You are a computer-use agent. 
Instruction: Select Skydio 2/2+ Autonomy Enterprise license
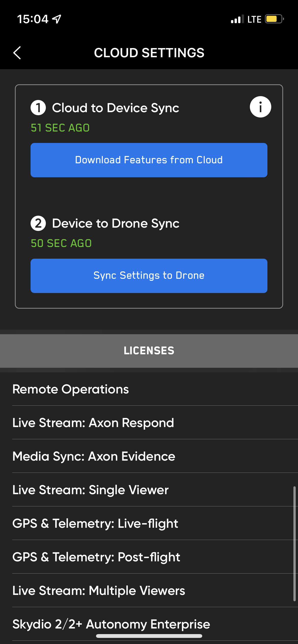click(x=111, y=624)
